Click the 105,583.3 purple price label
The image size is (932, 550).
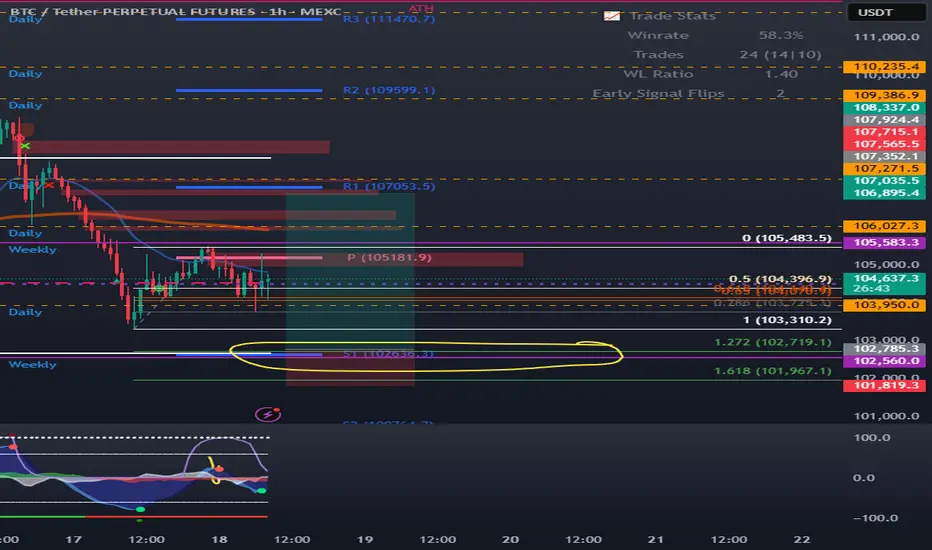884,243
